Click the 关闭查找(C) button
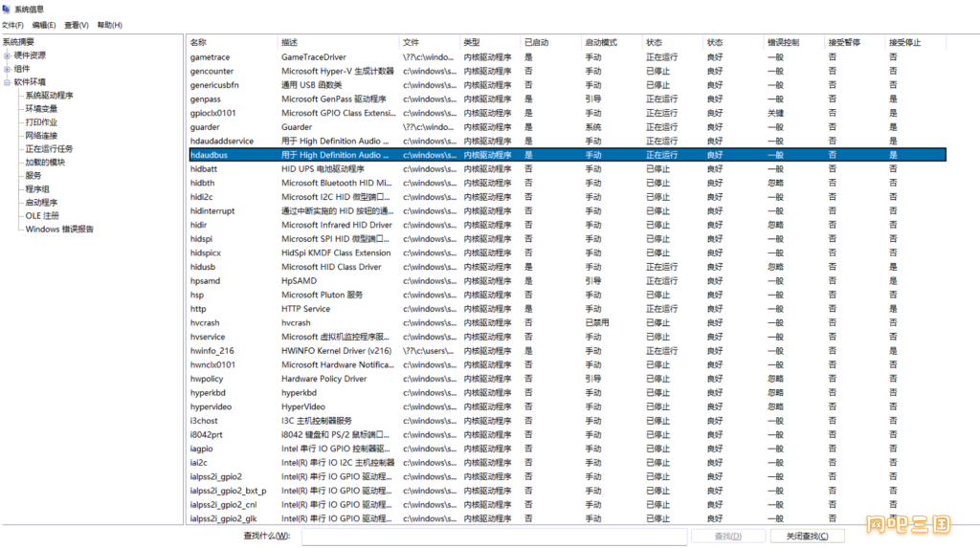 pos(808,537)
